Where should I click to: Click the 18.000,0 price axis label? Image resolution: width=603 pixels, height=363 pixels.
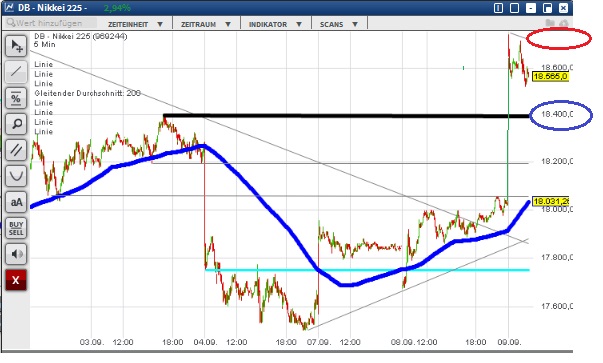click(557, 209)
